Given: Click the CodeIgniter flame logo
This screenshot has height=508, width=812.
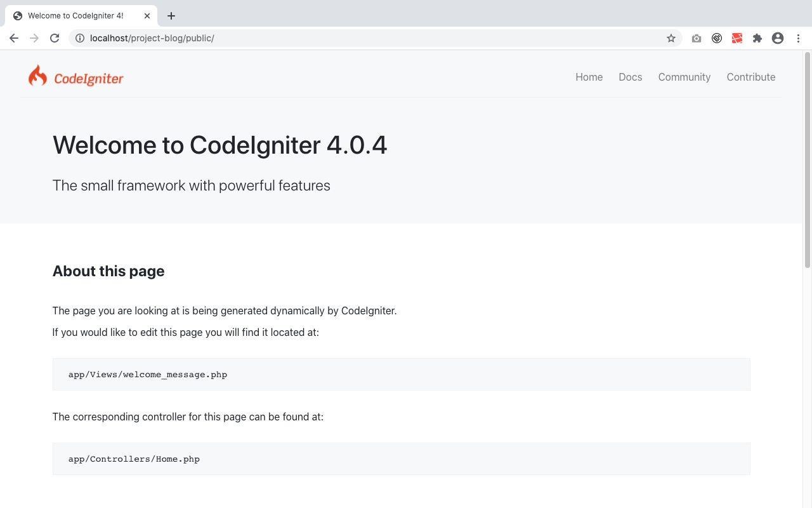Looking at the screenshot, I should click(x=37, y=76).
